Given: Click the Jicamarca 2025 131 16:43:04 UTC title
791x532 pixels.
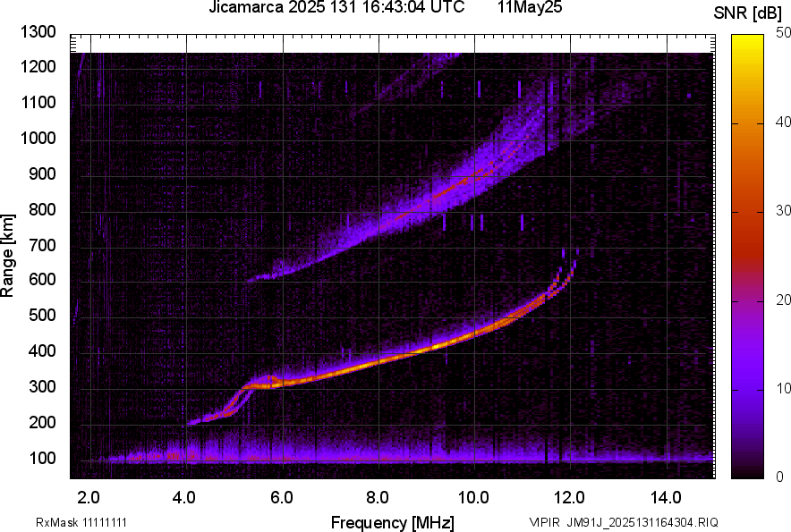Looking at the screenshot, I should tap(336, 7).
